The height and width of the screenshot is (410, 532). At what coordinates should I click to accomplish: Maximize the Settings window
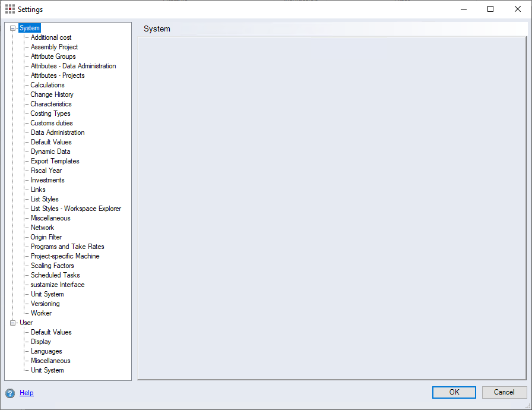tap(490, 10)
